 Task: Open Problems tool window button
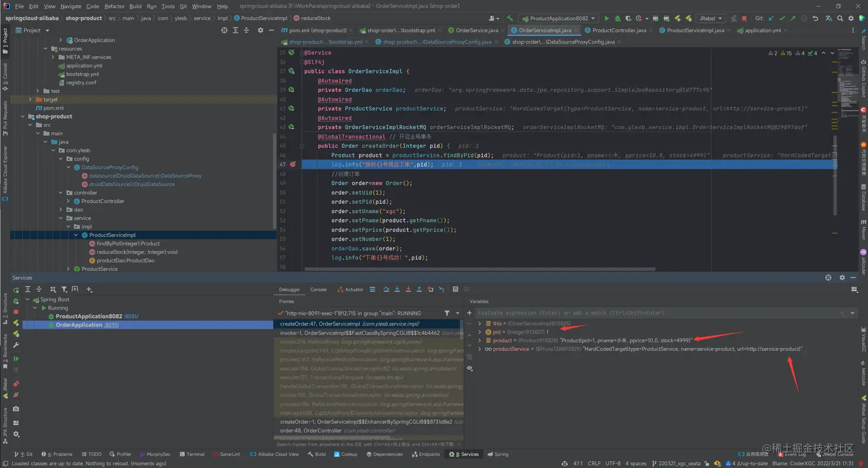pyautogui.click(x=57, y=454)
